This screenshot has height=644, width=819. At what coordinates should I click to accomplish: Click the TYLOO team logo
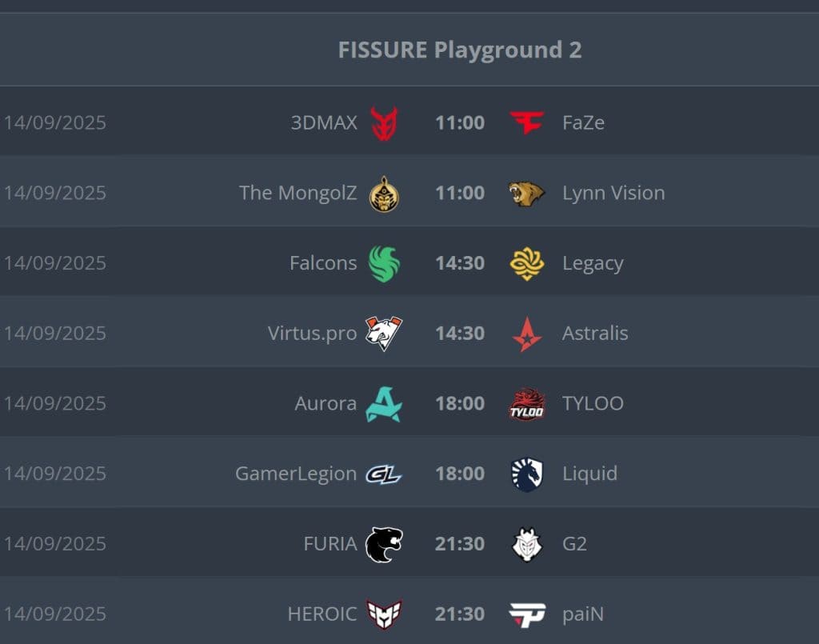(527, 404)
